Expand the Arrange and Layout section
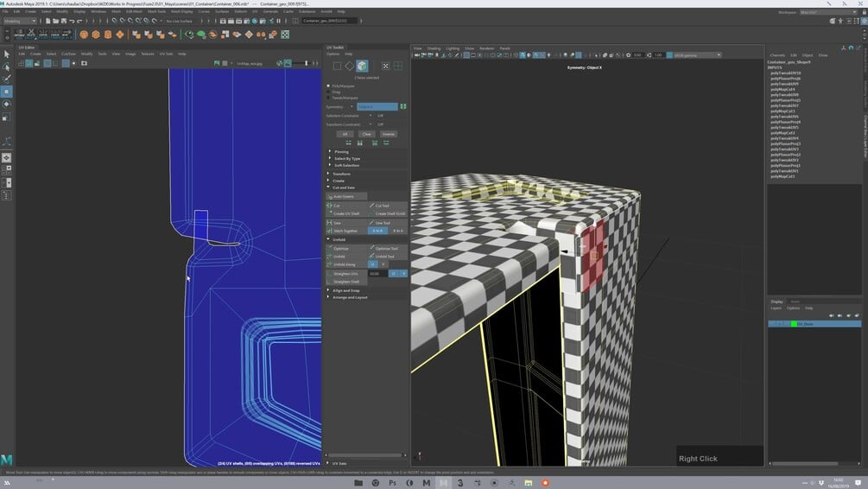 point(349,297)
